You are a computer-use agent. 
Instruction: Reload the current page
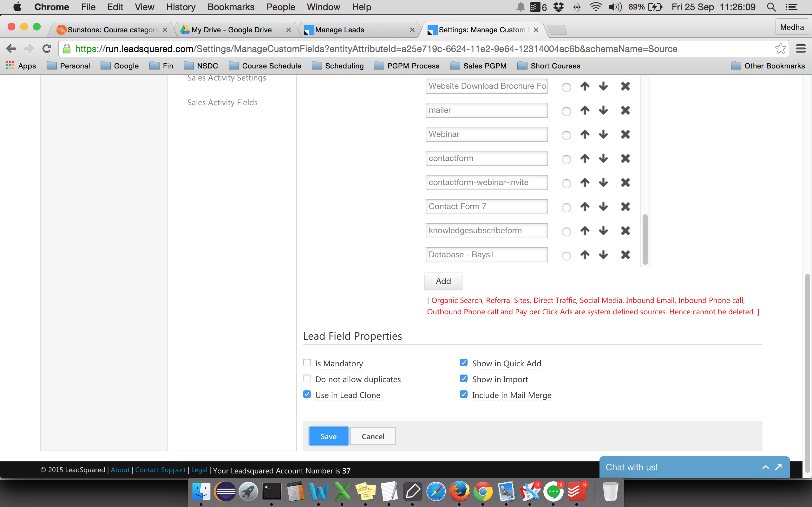47,49
